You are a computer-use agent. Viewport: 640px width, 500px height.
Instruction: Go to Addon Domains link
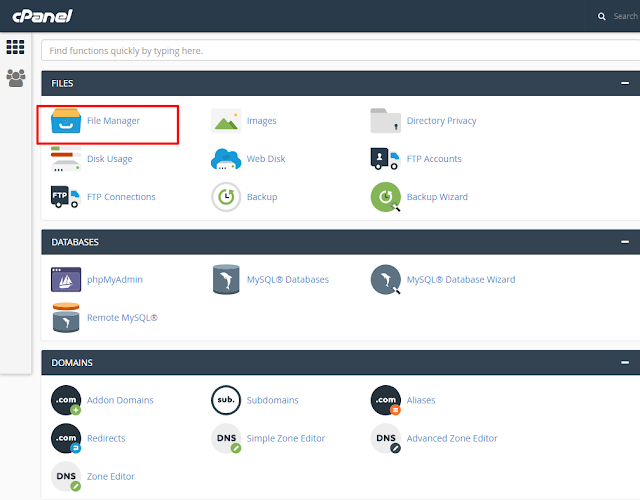click(120, 400)
